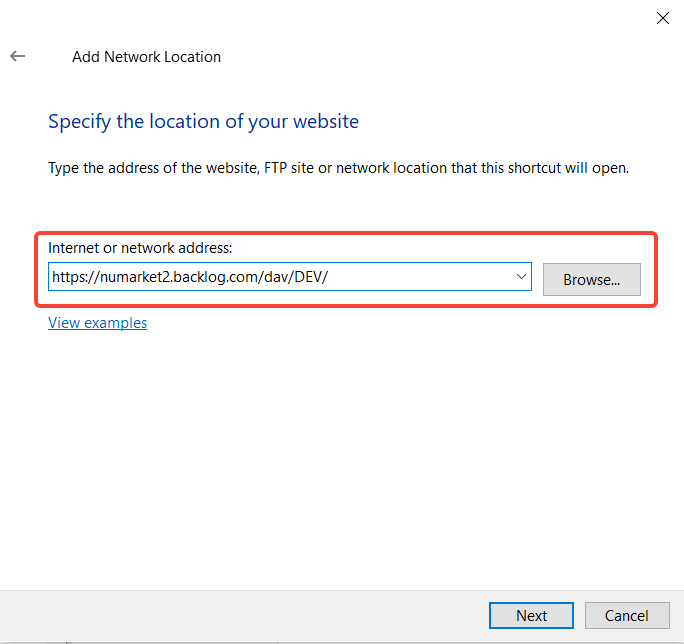Go back using the left arrow icon
The image size is (684, 644).
pos(17,57)
